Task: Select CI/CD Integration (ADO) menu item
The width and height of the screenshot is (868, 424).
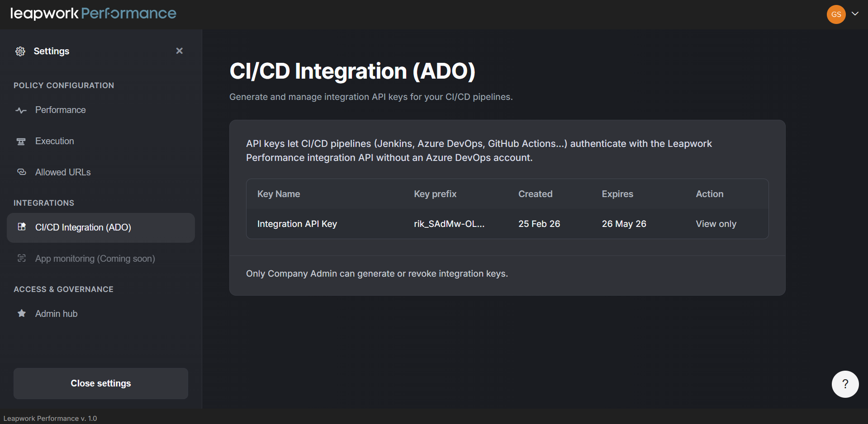Action: tap(83, 227)
